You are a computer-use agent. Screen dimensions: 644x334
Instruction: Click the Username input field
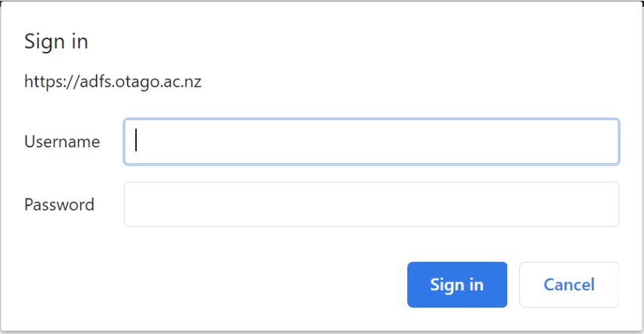(371, 141)
